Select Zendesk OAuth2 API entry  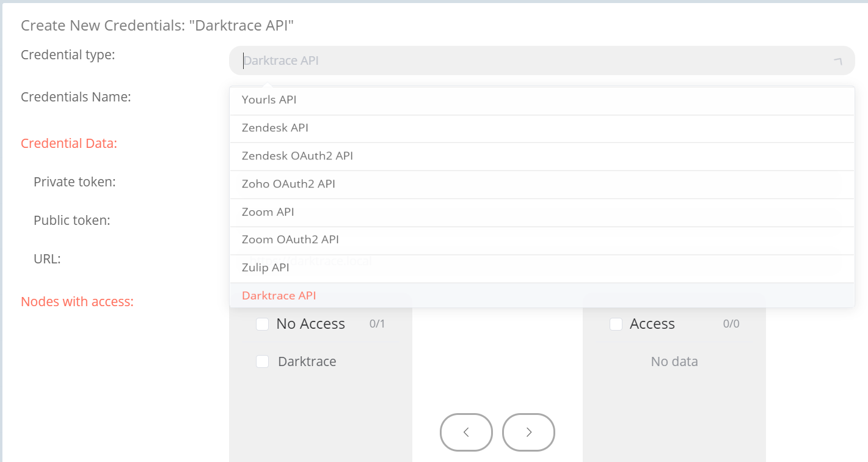[542, 156]
